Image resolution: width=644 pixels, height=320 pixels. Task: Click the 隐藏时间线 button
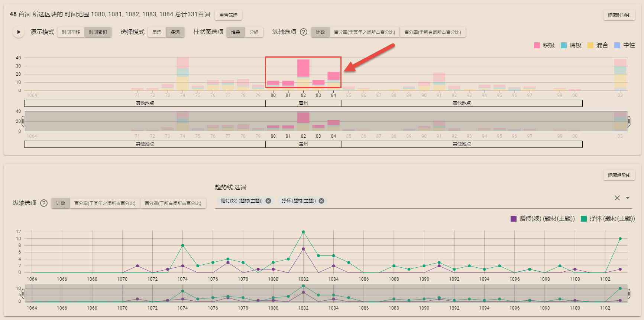tap(619, 15)
